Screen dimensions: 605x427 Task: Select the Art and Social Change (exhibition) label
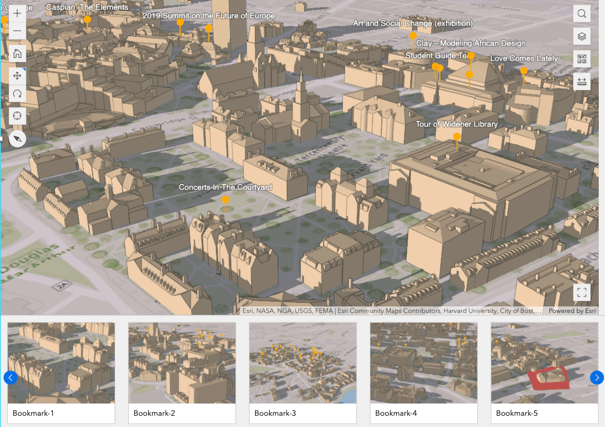tap(413, 23)
